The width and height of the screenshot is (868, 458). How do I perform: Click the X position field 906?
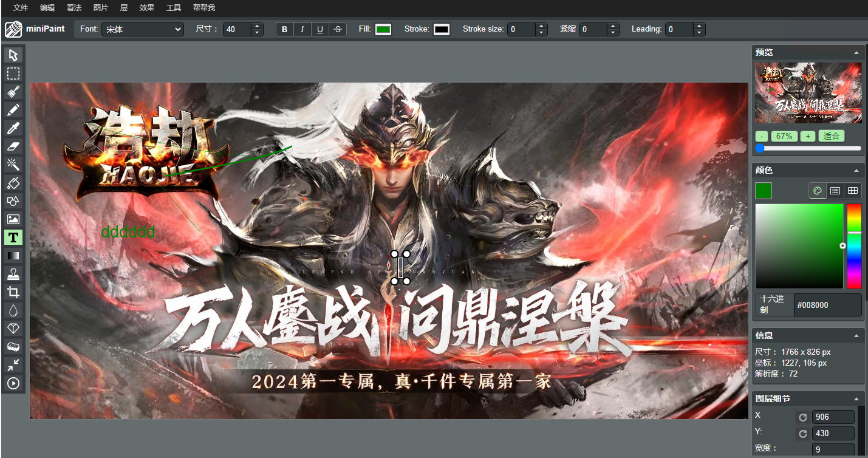(833, 417)
